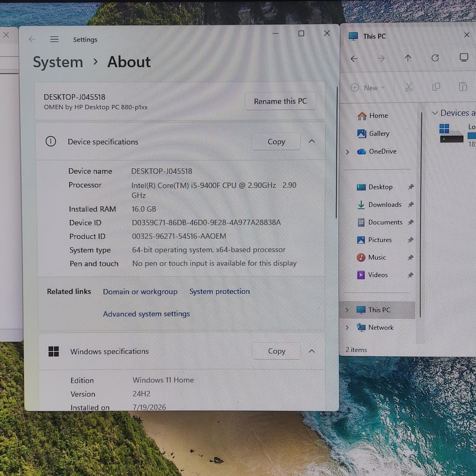This screenshot has height=476, width=476.
Task: Click the Rename this PC button
Action: click(280, 101)
